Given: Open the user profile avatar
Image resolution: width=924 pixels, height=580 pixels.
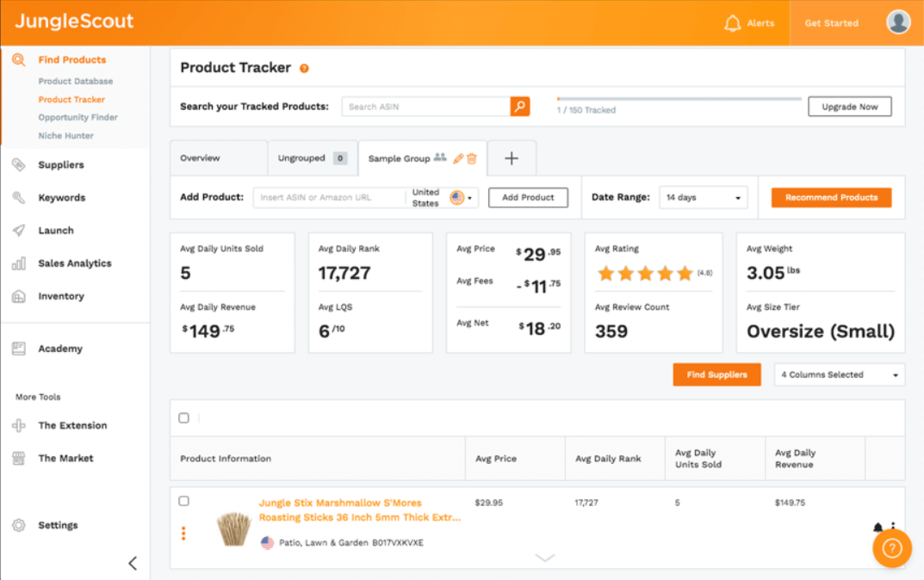Looking at the screenshot, I should (898, 22).
